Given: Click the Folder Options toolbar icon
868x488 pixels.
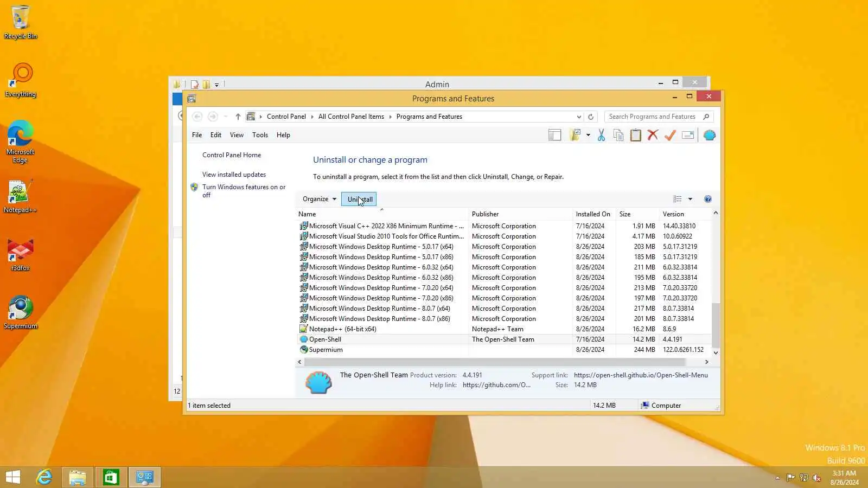Looking at the screenshot, I should click(x=575, y=135).
